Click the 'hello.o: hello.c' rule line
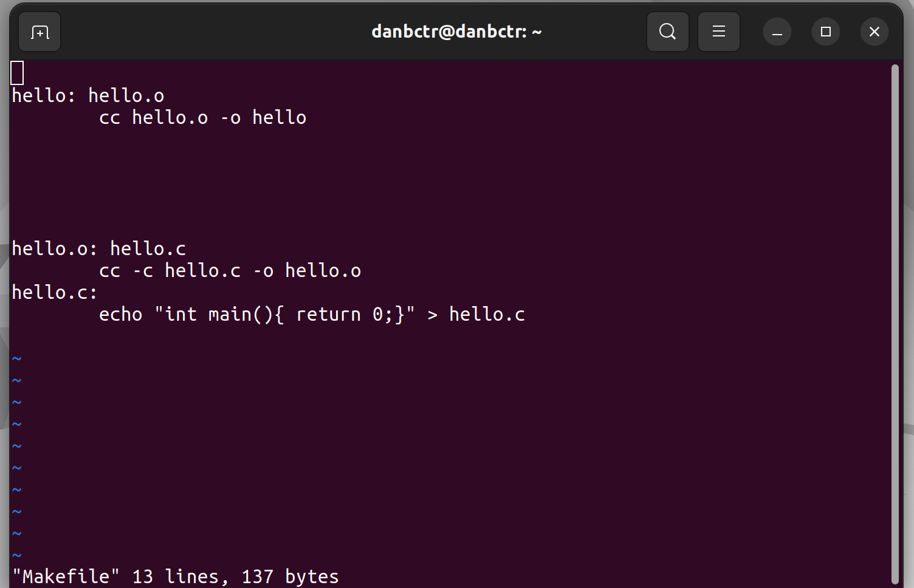Screen dimensions: 914x588 pyautogui.click(x=99, y=248)
